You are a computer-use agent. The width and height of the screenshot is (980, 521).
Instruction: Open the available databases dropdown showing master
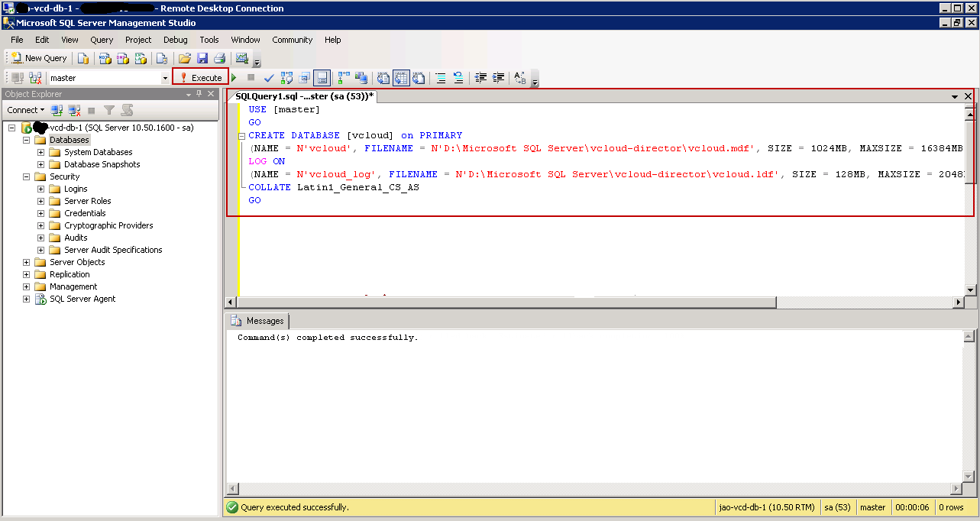pyautogui.click(x=165, y=77)
